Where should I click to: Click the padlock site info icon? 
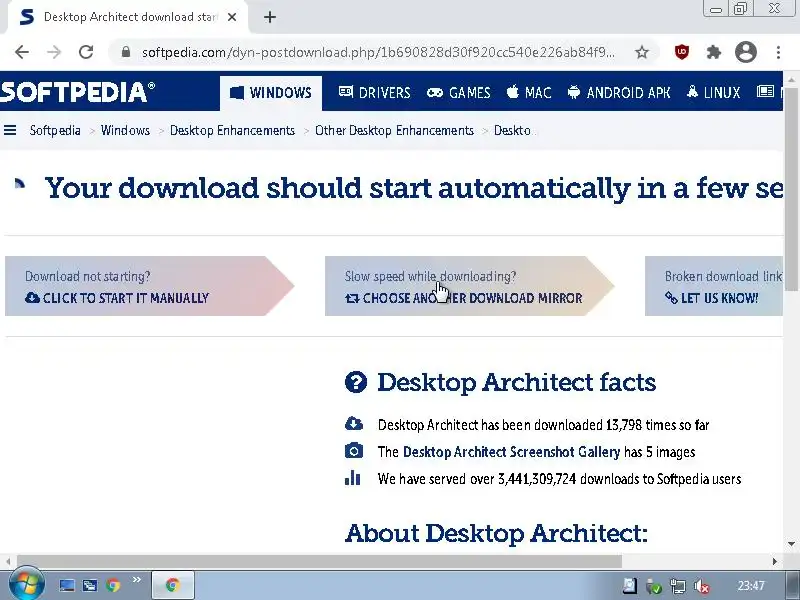(126, 52)
